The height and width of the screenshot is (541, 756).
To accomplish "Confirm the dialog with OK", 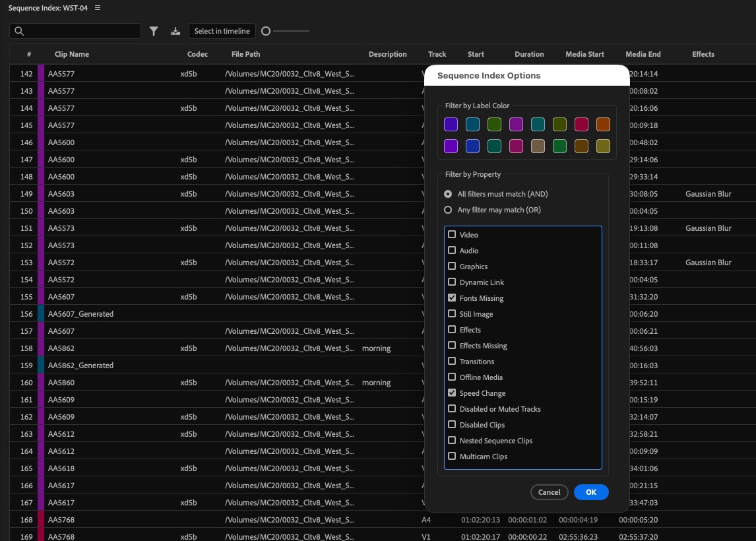I will 591,492.
